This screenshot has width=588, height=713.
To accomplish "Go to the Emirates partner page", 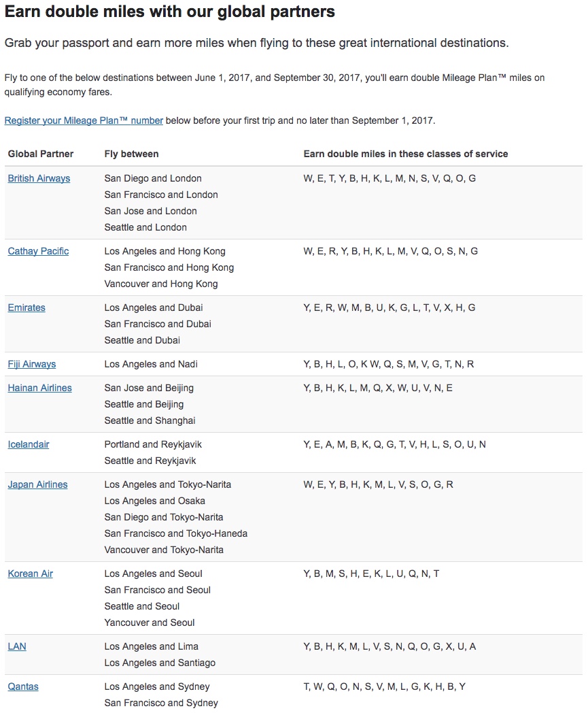I will (27, 308).
